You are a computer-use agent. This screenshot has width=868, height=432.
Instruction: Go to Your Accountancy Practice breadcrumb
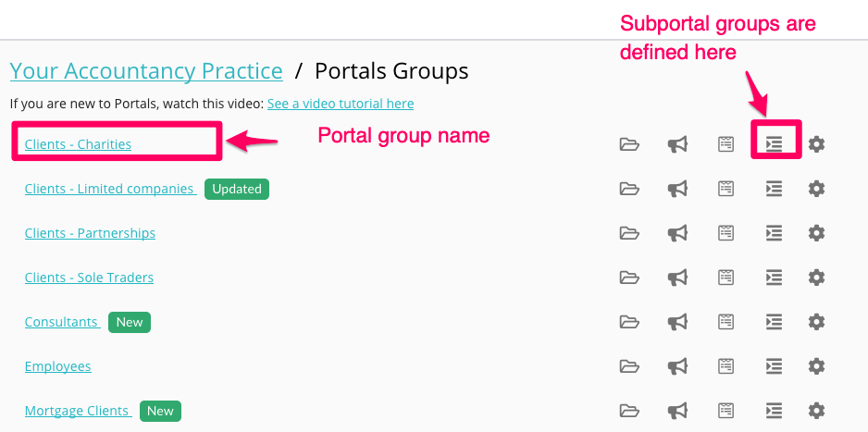point(146,71)
